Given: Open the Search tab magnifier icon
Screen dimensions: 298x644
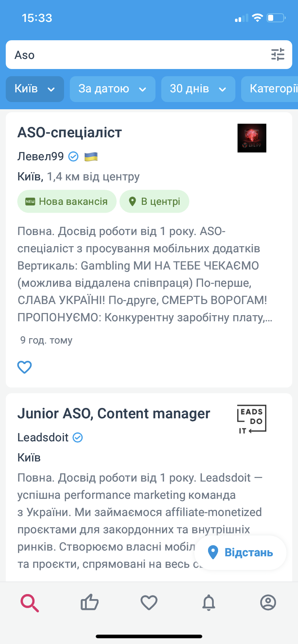Looking at the screenshot, I should 30,603.
